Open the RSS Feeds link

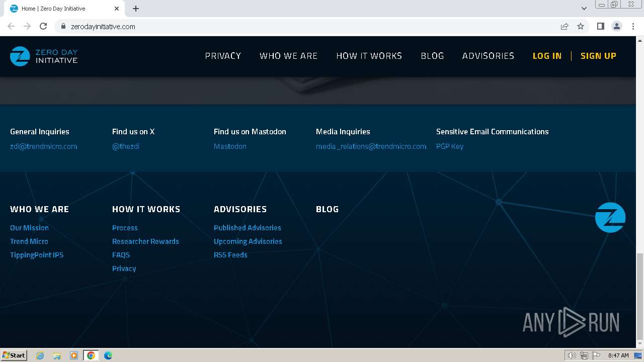point(230,255)
